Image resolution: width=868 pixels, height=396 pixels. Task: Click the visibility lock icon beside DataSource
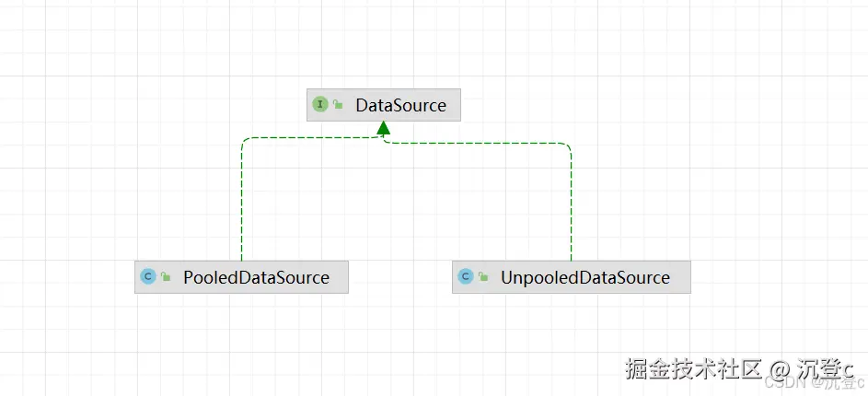(338, 104)
